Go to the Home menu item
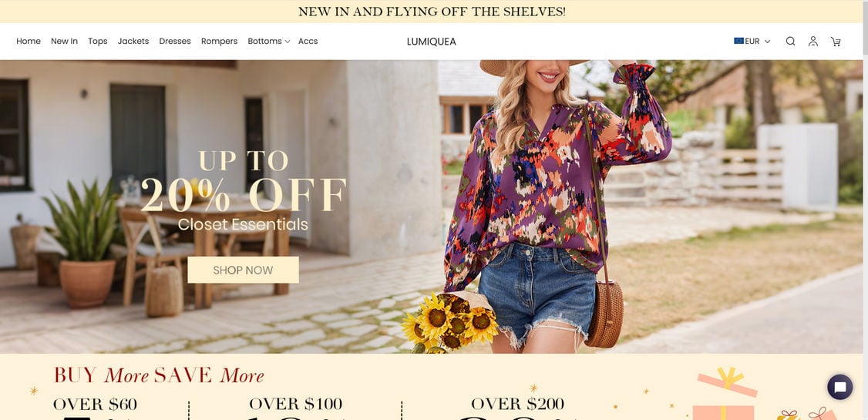Image resolution: width=868 pixels, height=420 pixels. point(29,41)
